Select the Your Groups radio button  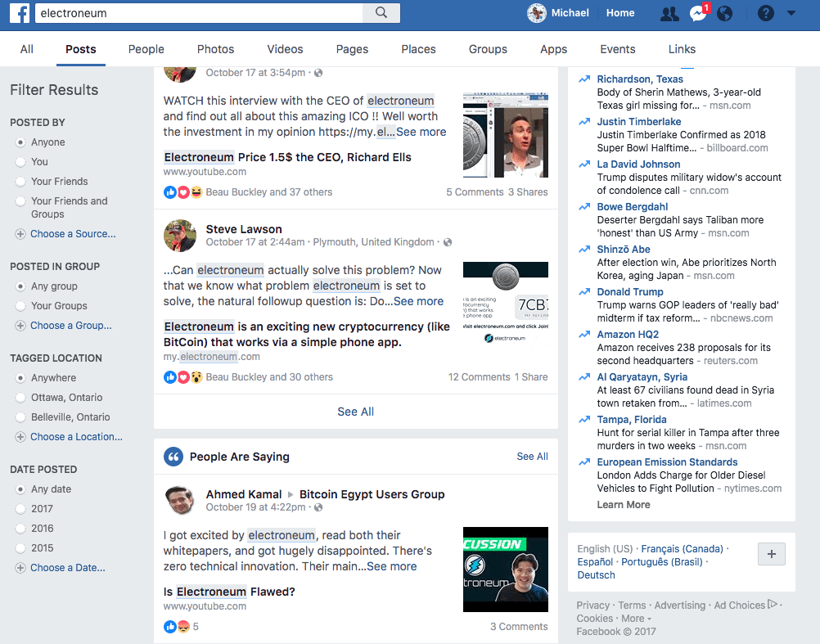coord(20,306)
